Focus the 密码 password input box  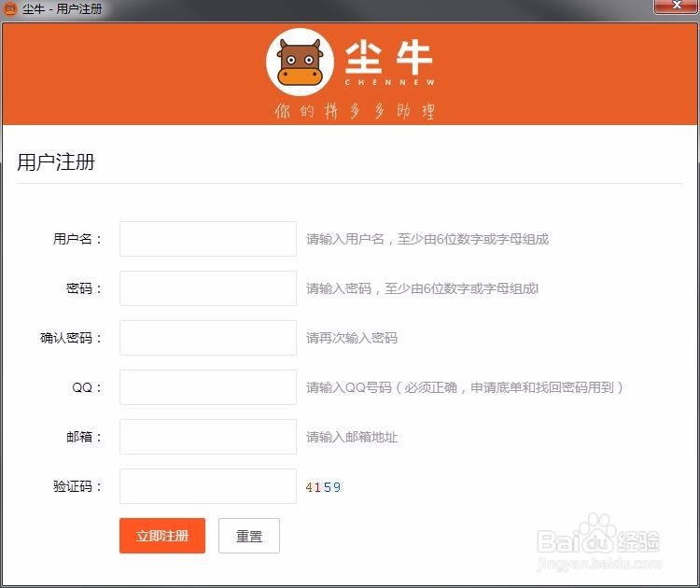pyautogui.click(x=207, y=288)
